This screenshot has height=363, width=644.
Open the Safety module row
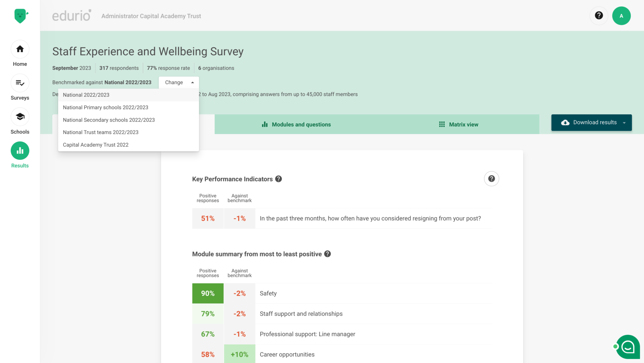point(342,293)
